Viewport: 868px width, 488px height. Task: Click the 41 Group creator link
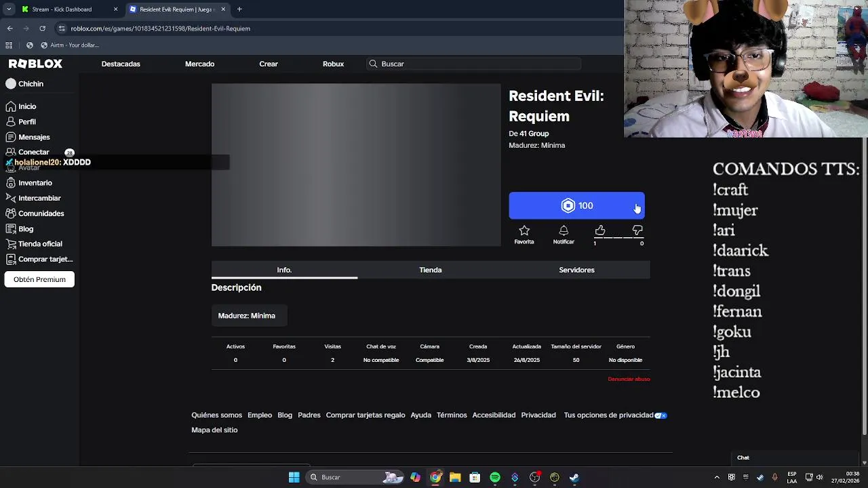coord(534,134)
